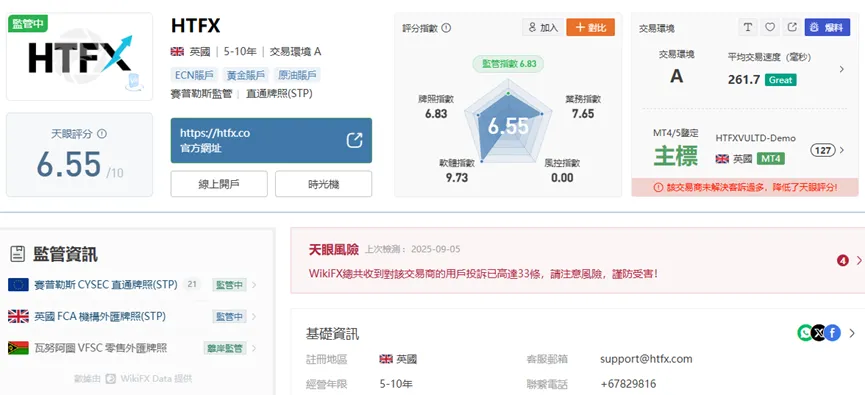Click the 監管指數 6.83 pill label
Viewport: 865px width, 395px height.
(509, 63)
